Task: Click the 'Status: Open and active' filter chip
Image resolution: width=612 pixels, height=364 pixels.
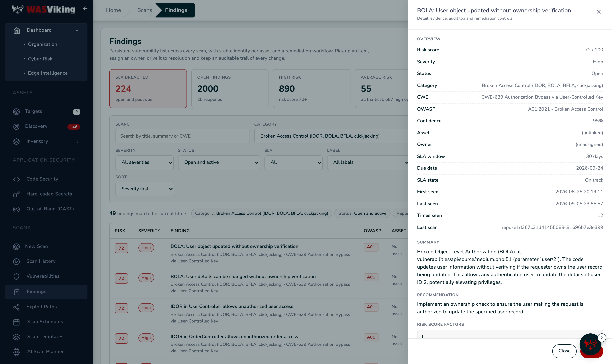Action: point(362,213)
